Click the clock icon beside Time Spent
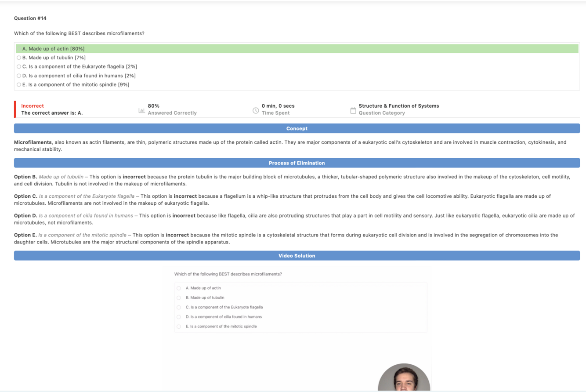Viewport: 586px width, 392px height. (256, 110)
